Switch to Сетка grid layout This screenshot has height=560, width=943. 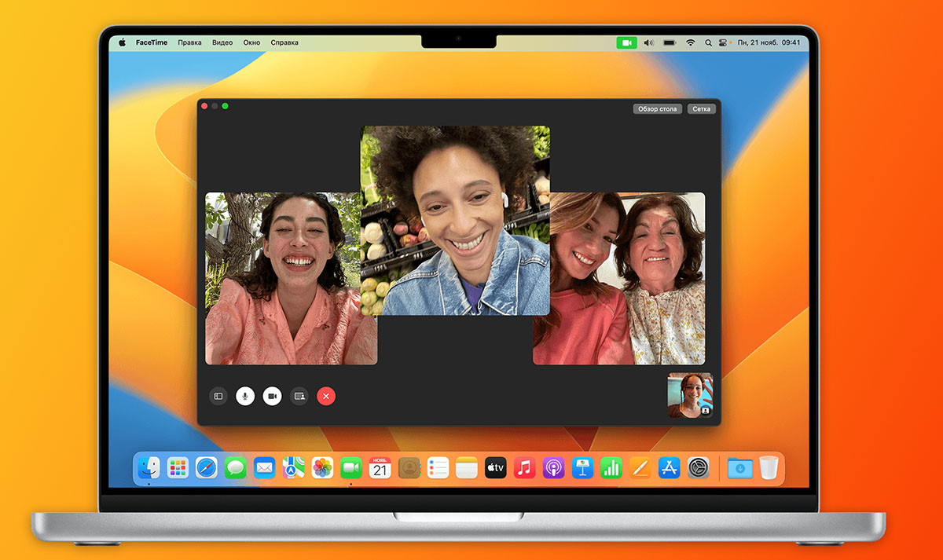click(x=702, y=109)
